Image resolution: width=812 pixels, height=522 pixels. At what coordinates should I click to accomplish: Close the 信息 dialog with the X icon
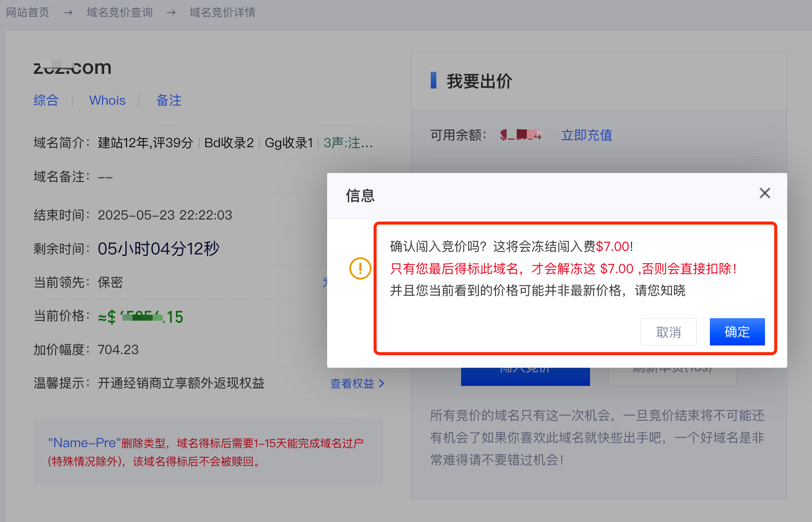click(764, 193)
